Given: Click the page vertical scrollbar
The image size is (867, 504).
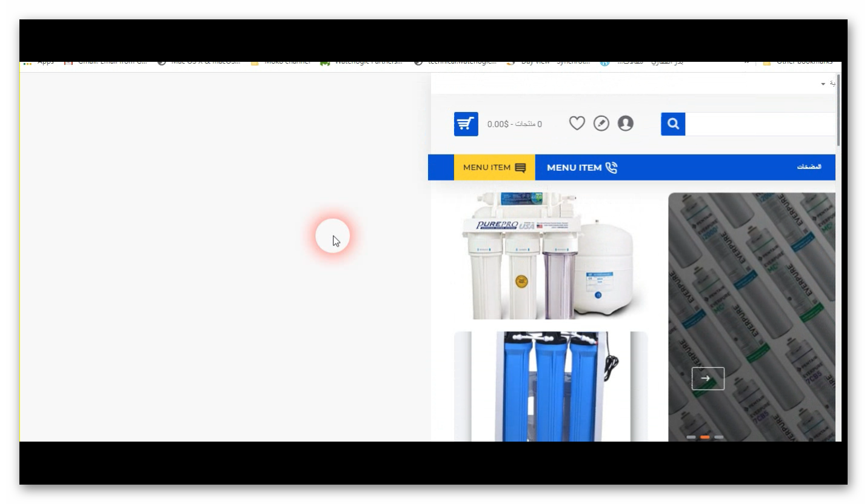Looking at the screenshot, I should click(x=839, y=110).
